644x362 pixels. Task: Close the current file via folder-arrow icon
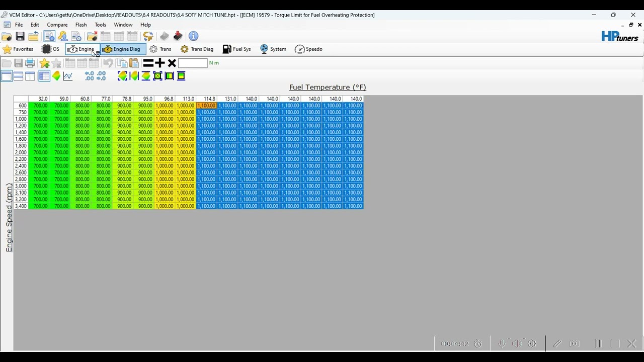[33, 36]
